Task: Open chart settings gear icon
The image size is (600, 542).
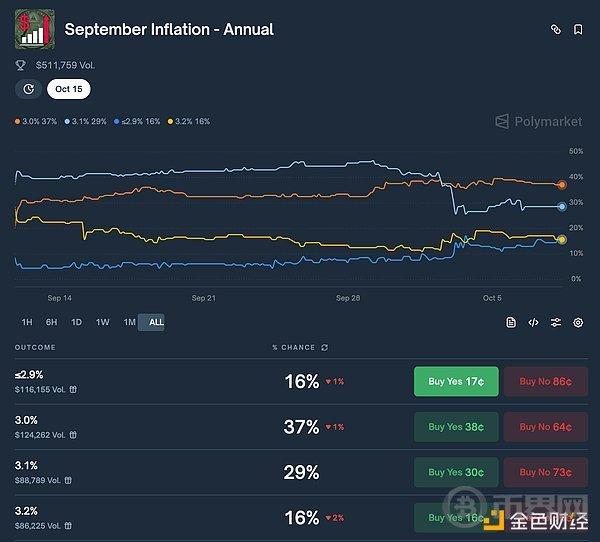Action: tap(578, 322)
